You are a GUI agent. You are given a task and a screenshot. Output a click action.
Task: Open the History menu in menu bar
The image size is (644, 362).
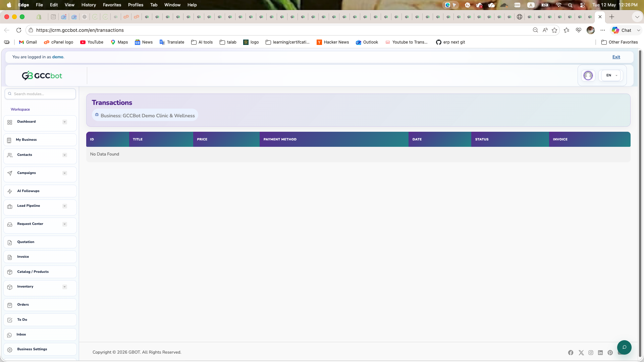coord(89,5)
